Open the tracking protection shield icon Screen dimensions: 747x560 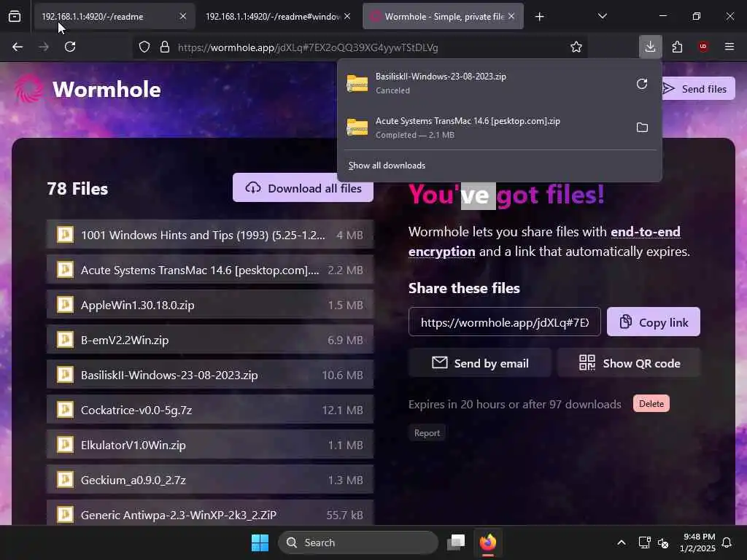coord(144,47)
